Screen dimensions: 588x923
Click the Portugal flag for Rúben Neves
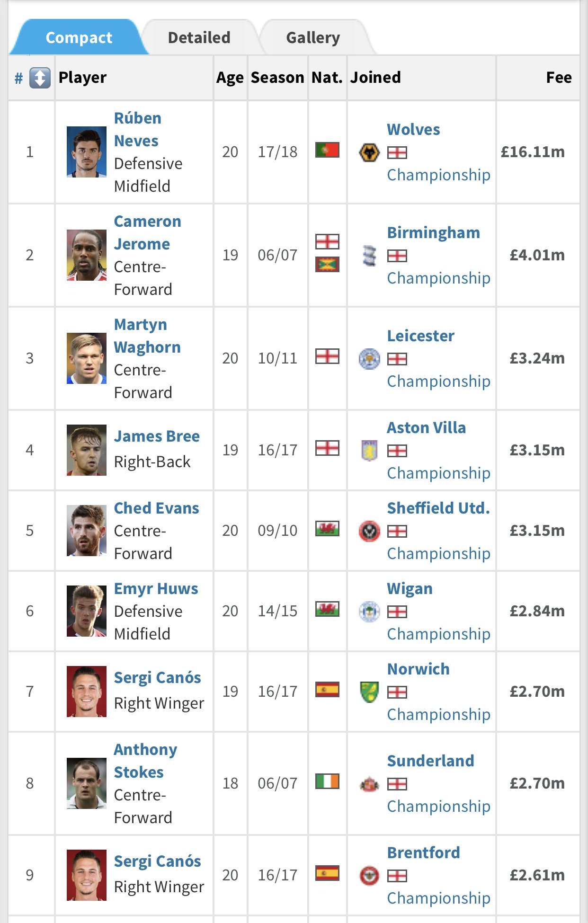pos(327,151)
